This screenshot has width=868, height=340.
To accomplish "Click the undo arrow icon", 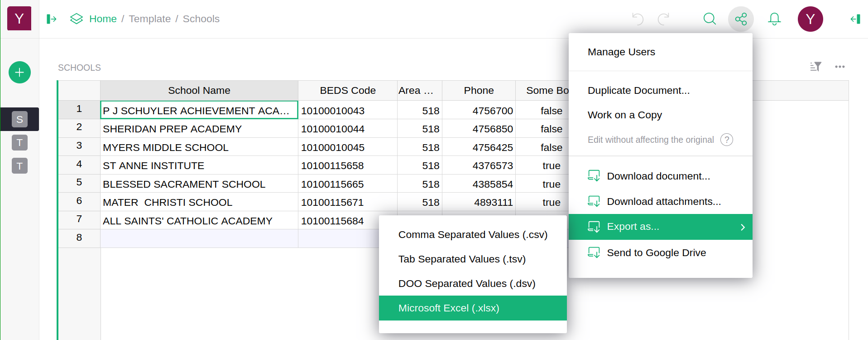I will coord(638,19).
